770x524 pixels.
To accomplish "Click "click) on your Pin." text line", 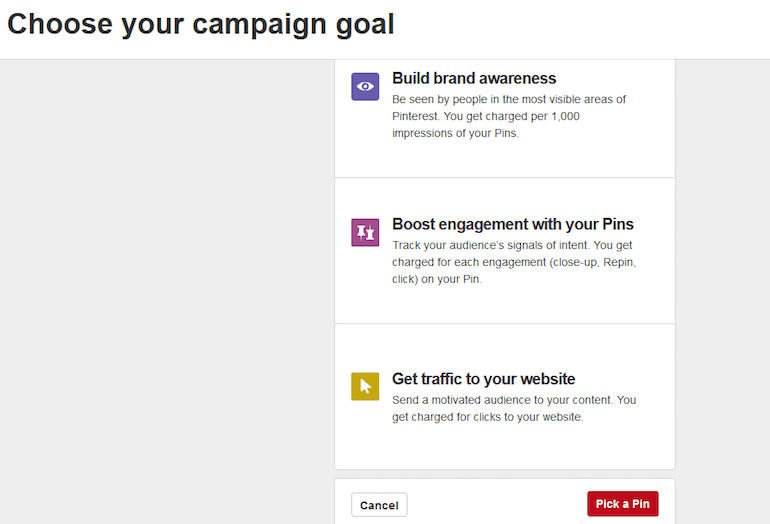I will 437,279.
